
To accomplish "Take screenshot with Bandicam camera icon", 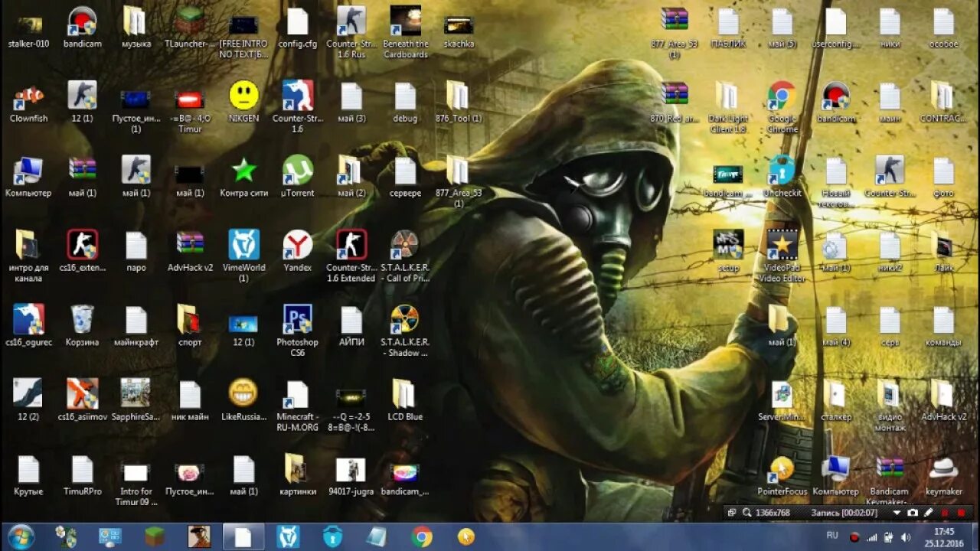I will click(913, 512).
